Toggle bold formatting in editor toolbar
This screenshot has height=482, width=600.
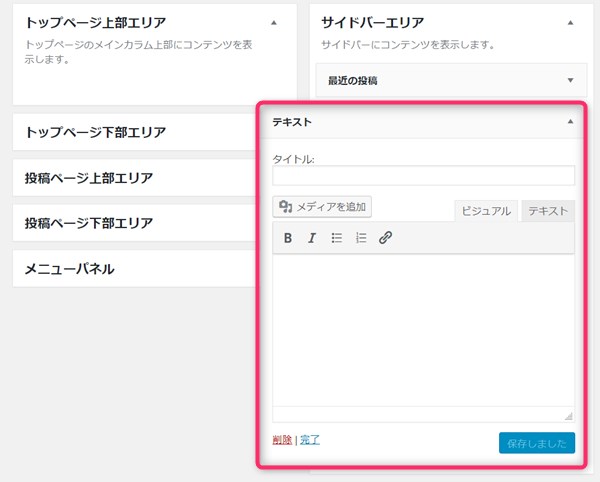point(288,238)
